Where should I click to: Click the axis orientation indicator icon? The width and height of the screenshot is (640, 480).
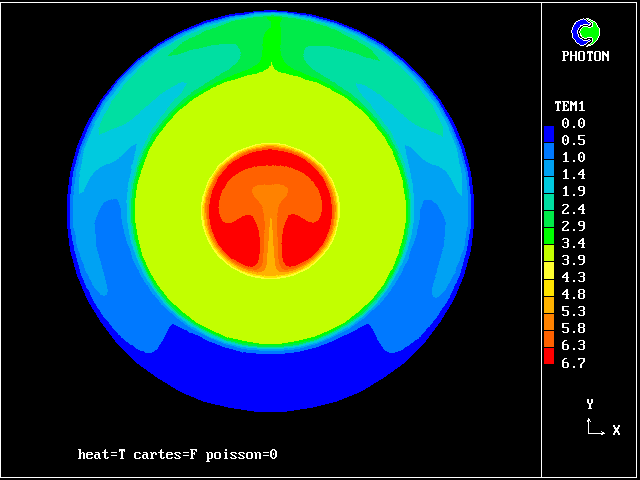(x=594, y=428)
